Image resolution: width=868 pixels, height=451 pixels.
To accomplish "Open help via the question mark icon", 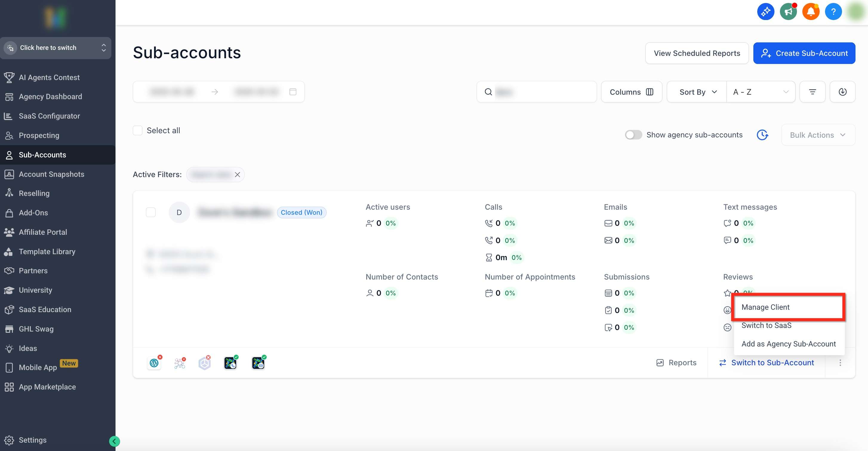I will pyautogui.click(x=833, y=11).
